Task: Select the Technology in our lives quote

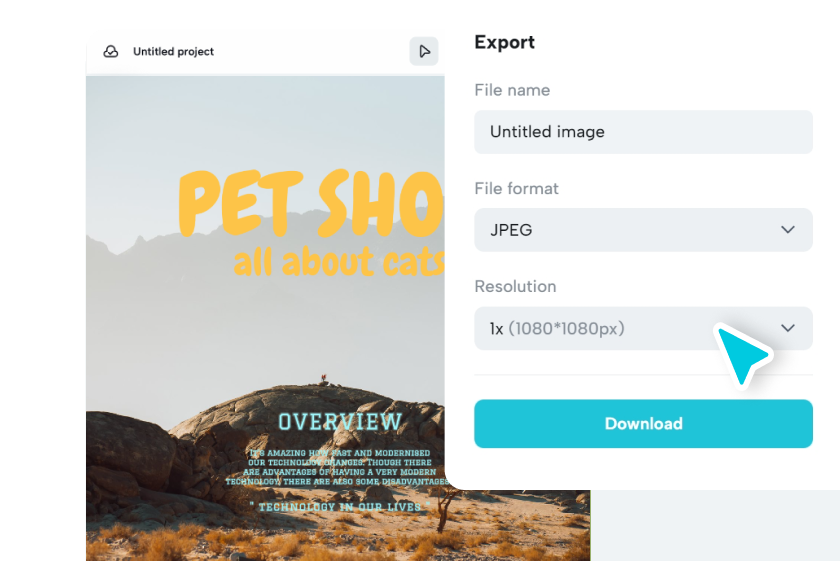Action: click(x=340, y=506)
